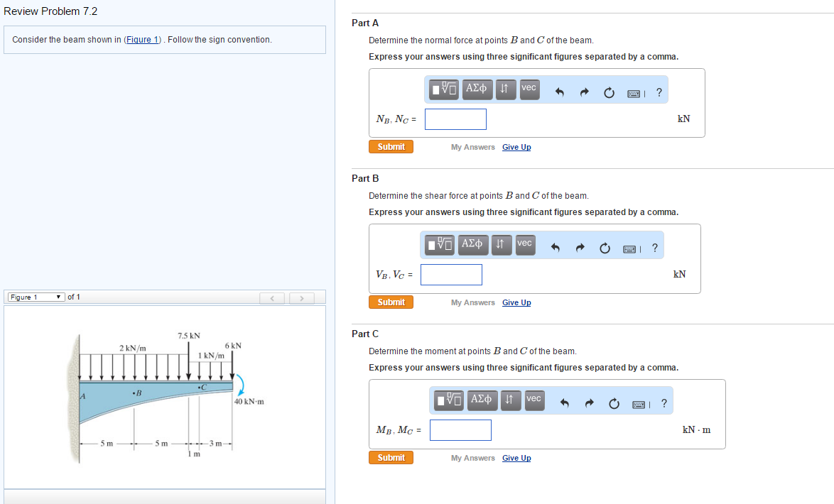The image size is (834, 504).
Task: Click templates (fraction/root) icon in Part B toolbar
Action: 440,245
